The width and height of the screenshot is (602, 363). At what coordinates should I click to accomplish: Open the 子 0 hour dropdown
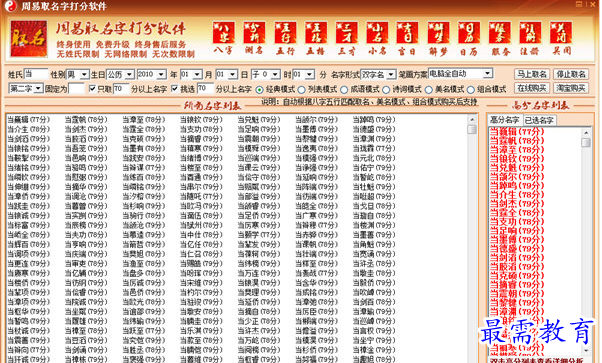[265, 74]
